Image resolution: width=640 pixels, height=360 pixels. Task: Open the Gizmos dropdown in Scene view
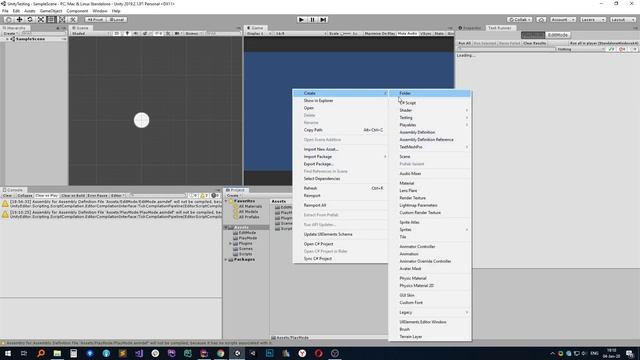pyautogui.click(x=194, y=33)
